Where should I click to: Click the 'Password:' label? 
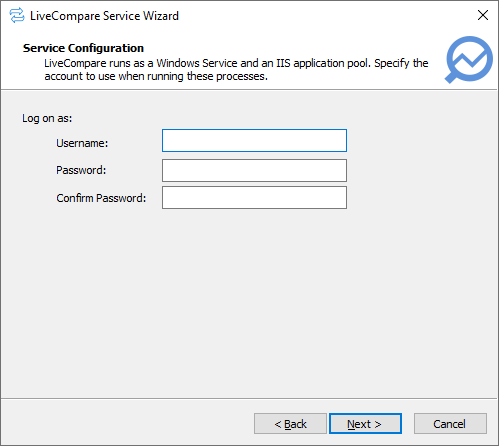(x=81, y=170)
